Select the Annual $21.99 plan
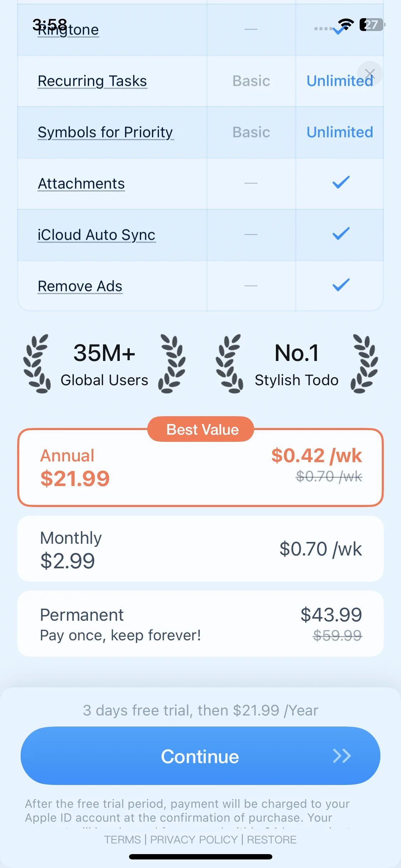Viewport: 401px width, 868px height. 200,467
